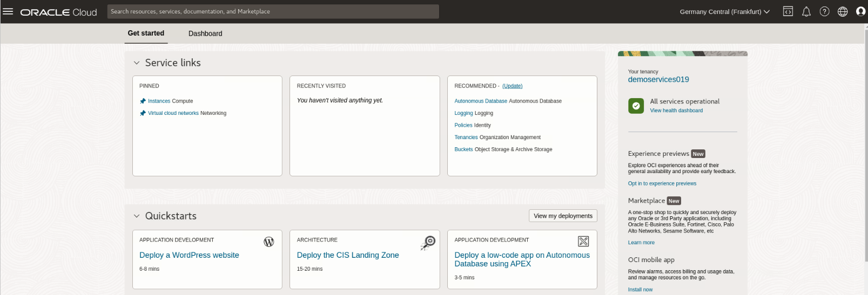The image size is (868, 295).
Task: Switch to the Get started tab
Action: [x=146, y=33]
